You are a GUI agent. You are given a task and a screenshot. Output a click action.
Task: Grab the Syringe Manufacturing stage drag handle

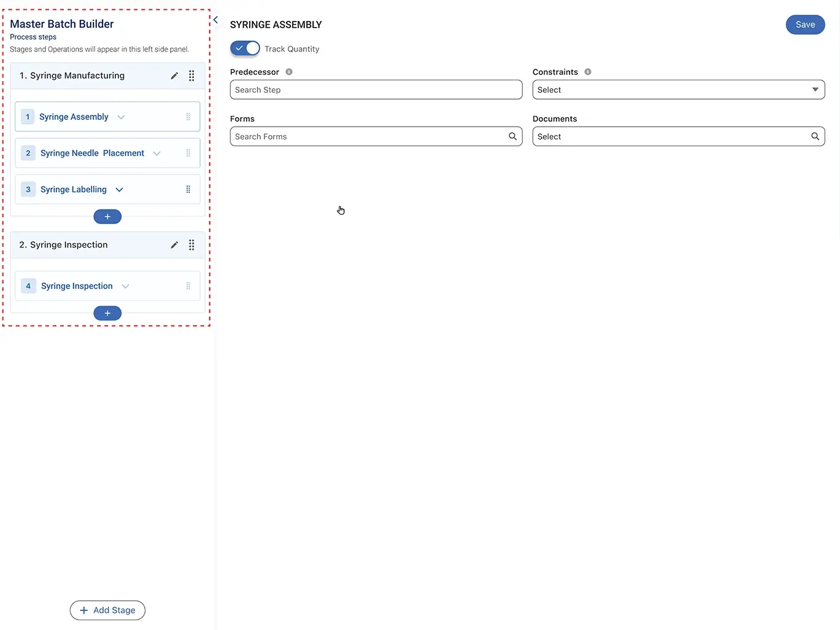191,76
